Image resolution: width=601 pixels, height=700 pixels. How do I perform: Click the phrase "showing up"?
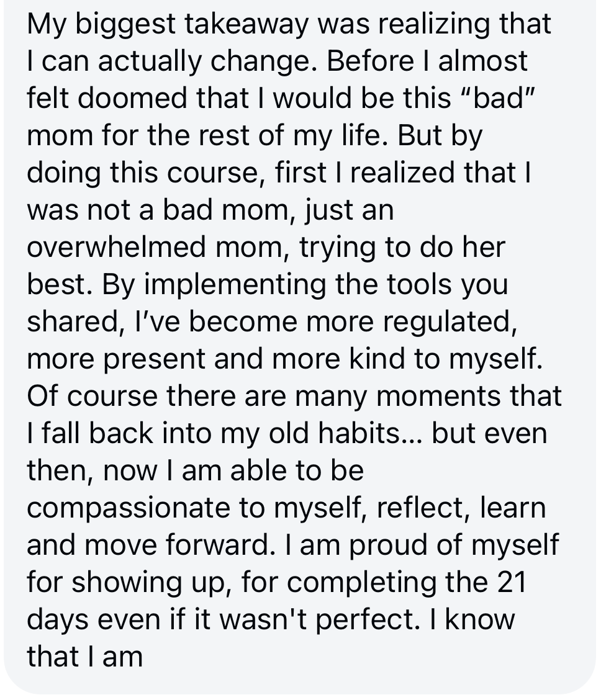(x=148, y=583)
